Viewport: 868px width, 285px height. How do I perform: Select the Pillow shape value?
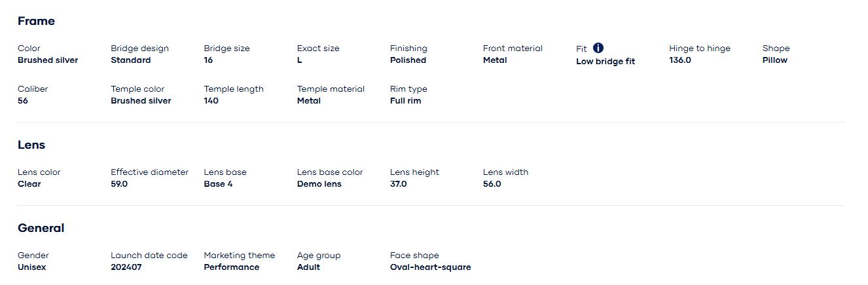775,60
